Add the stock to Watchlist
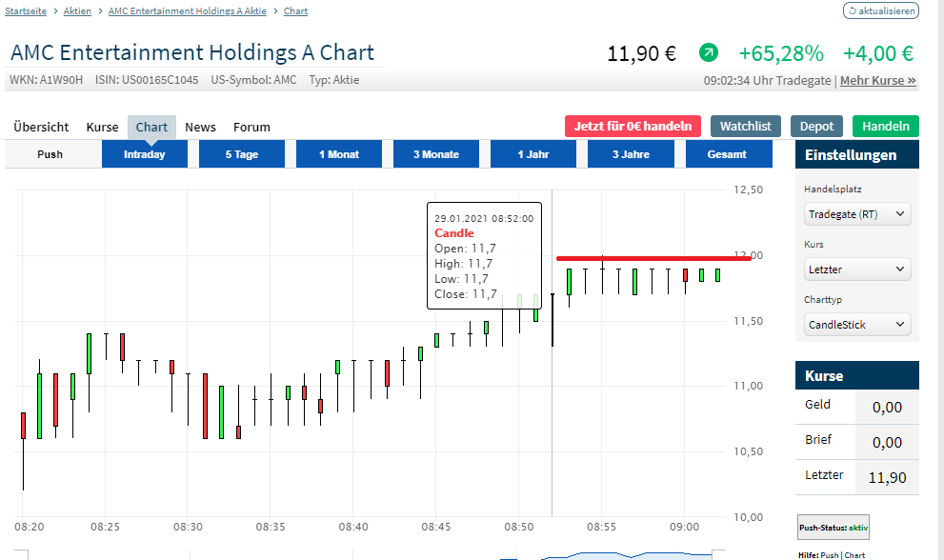Image resolution: width=944 pixels, height=560 pixels. [x=746, y=126]
